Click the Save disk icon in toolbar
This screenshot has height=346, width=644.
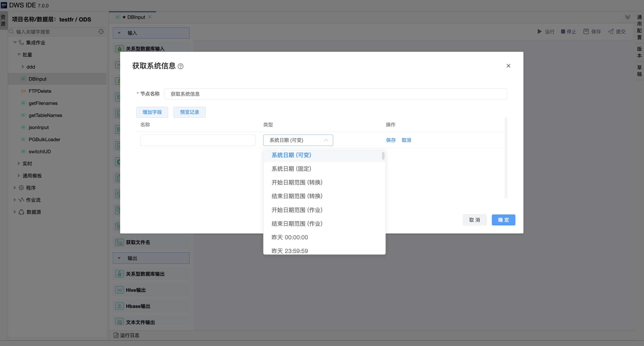pyautogui.click(x=586, y=32)
